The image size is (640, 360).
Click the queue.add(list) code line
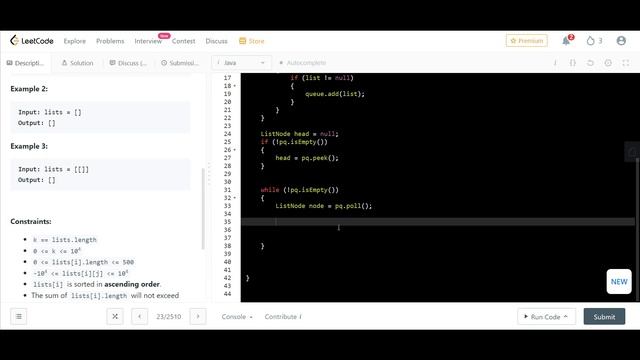335,94
